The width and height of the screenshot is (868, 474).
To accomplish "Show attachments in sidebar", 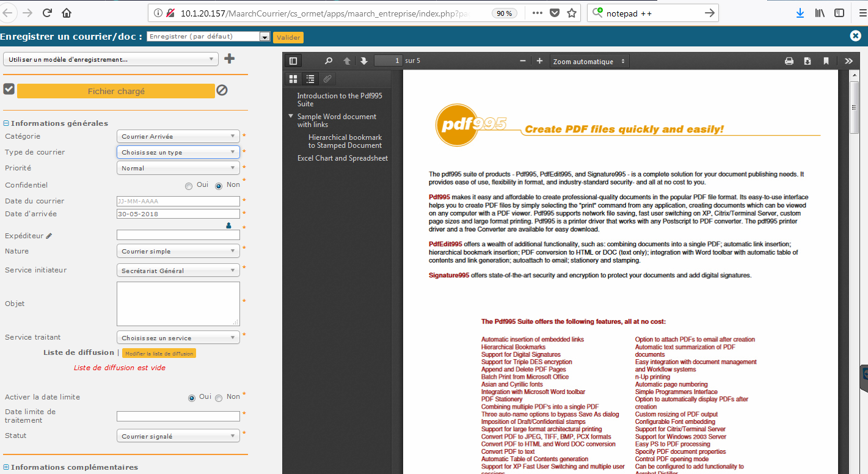I will click(x=327, y=79).
